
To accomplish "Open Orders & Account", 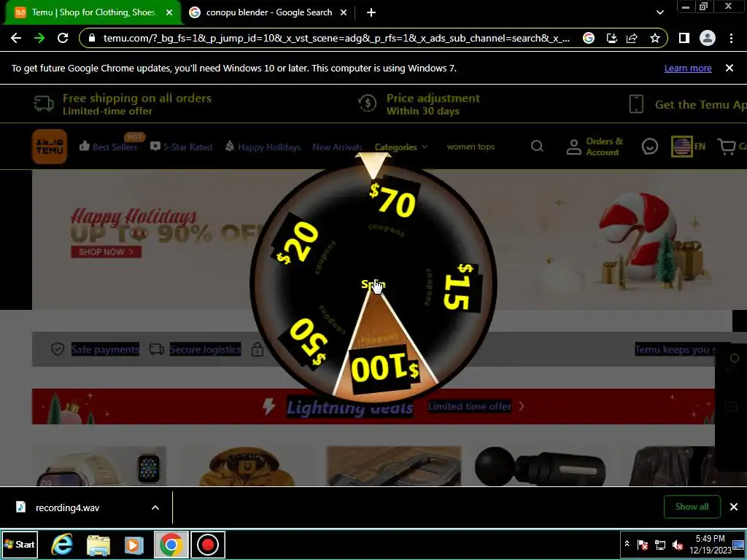I will [595, 147].
